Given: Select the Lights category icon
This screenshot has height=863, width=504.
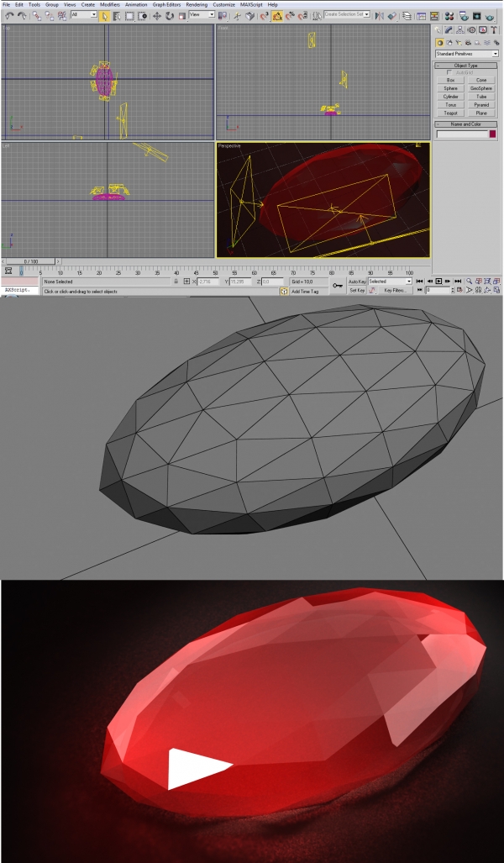Looking at the screenshot, I should 457,42.
